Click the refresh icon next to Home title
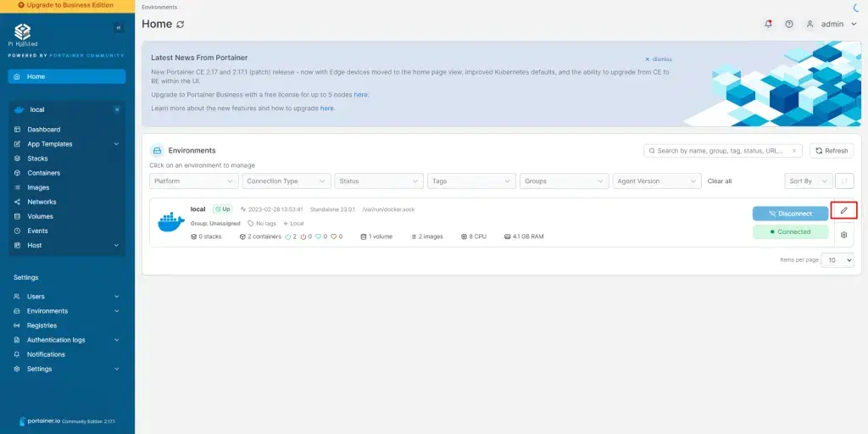The width and height of the screenshot is (868, 434). point(180,25)
